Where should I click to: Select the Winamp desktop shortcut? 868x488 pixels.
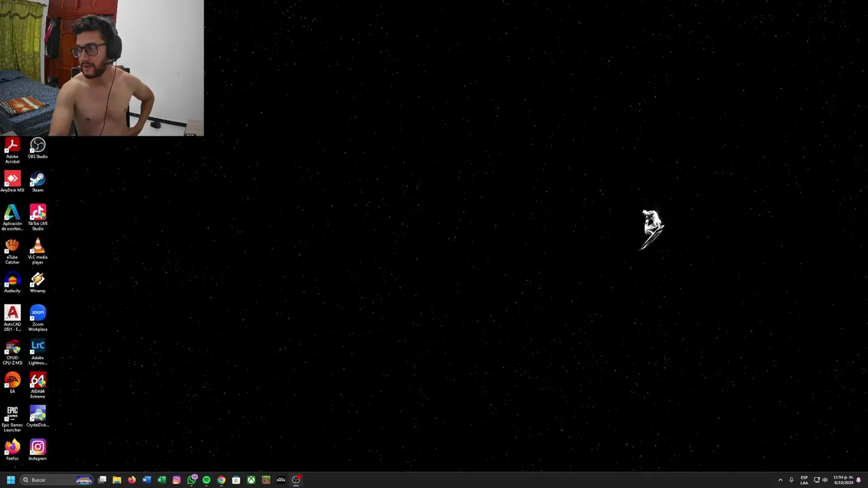pos(37,283)
